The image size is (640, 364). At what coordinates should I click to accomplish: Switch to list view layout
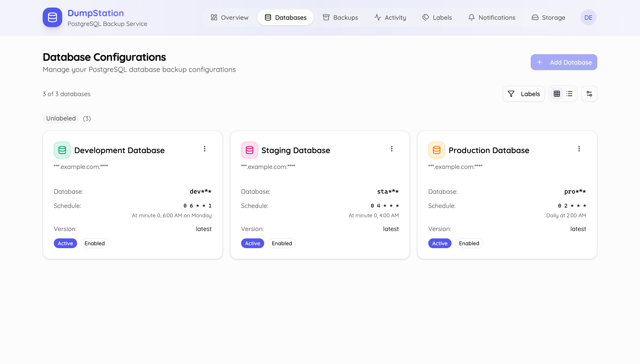tap(569, 94)
